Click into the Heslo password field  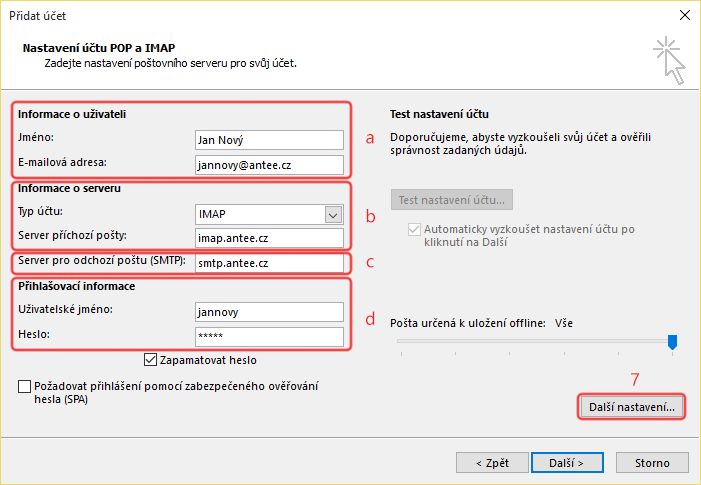tap(268, 336)
